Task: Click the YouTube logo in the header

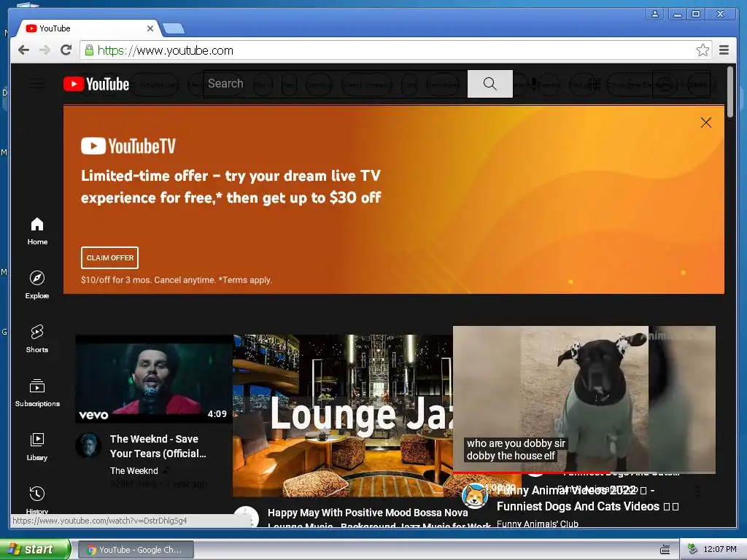Action: [96, 85]
